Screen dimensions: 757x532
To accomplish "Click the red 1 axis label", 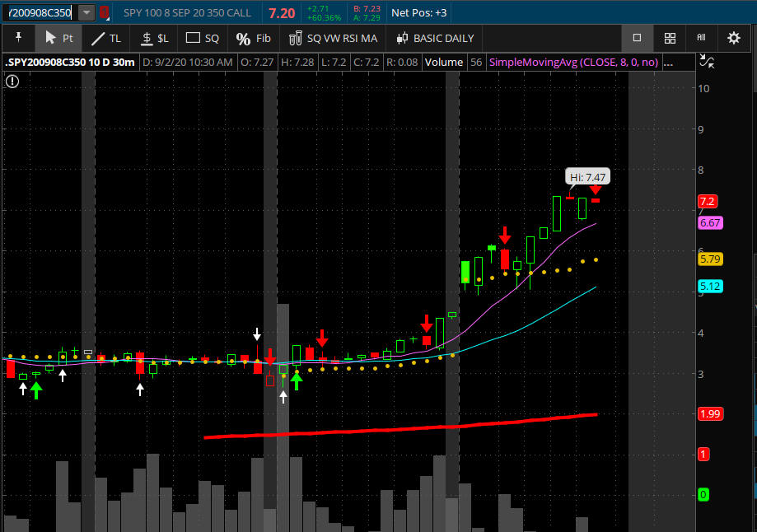I will coord(703,454).
